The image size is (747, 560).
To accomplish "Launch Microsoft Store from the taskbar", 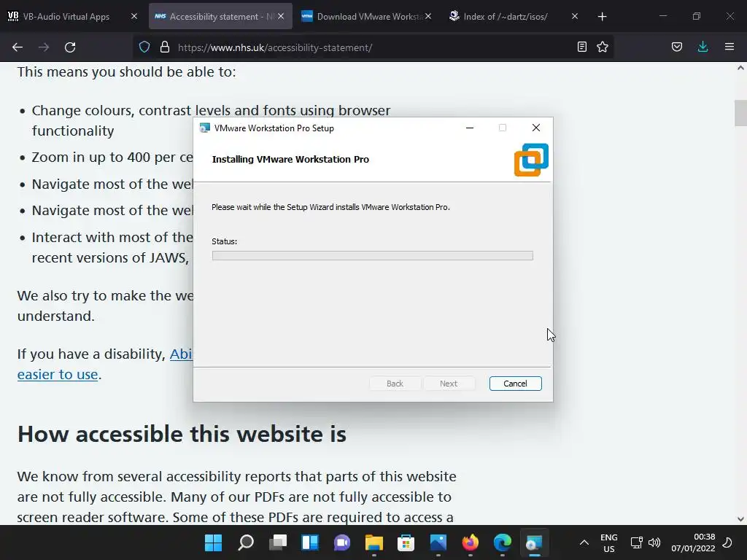I will click(406, 542).
